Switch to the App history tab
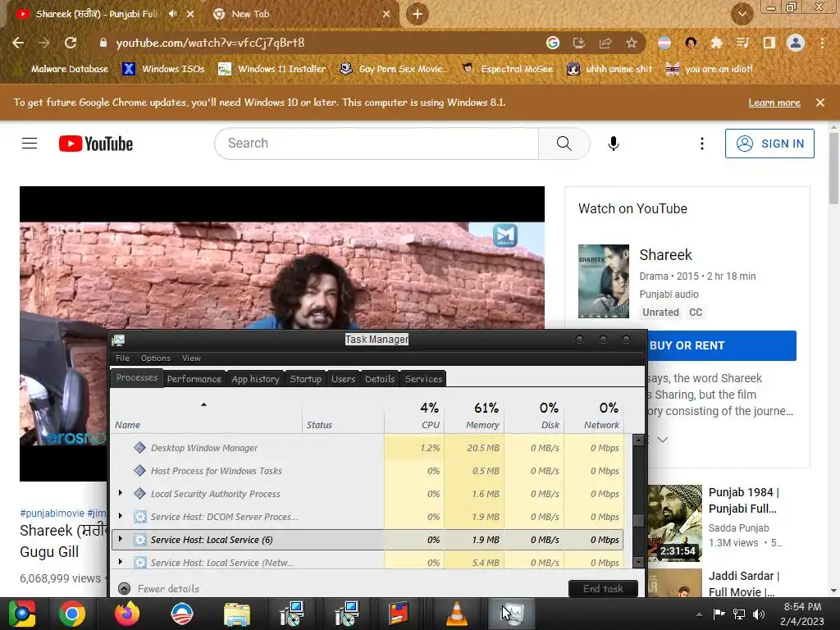 [x=256, y=379]
